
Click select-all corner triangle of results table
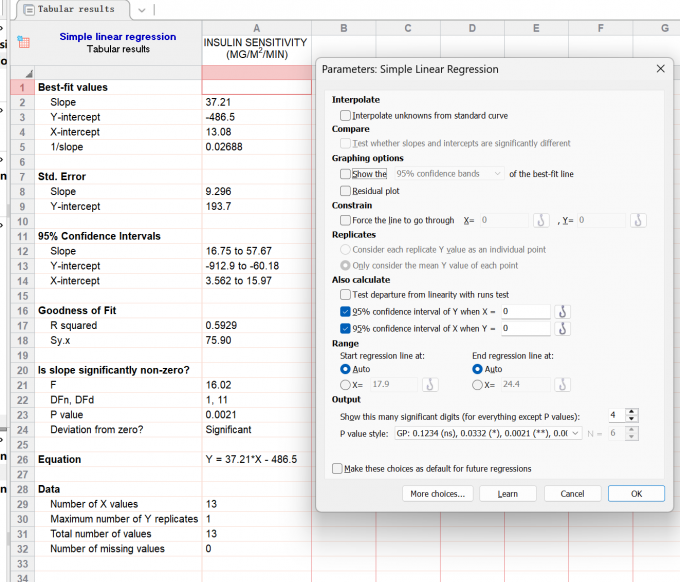29,73
